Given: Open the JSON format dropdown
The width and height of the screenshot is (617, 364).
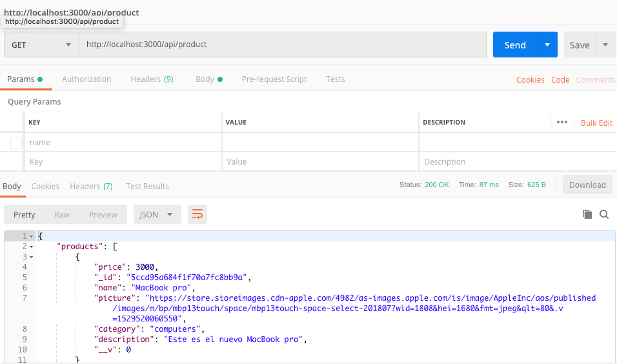Looking at the screenshot, I should [x=157, y=214].
